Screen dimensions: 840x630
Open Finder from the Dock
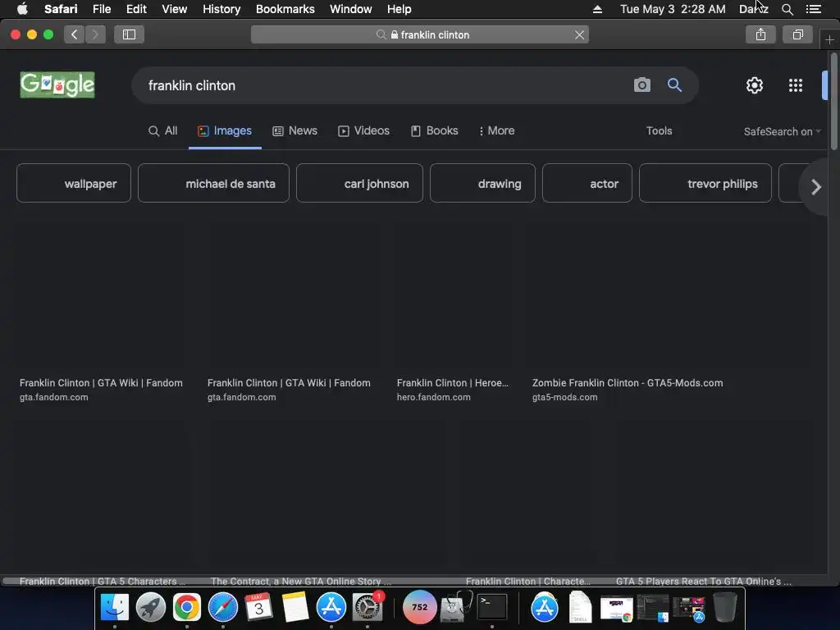coord(115,607)
